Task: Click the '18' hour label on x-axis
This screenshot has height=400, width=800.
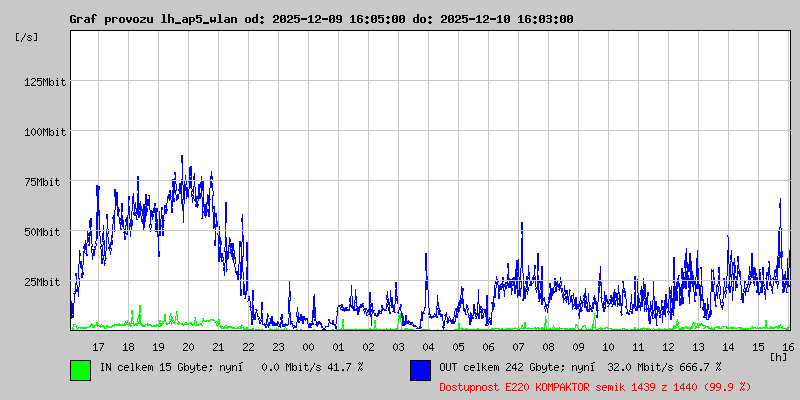Action: [129, 347]
